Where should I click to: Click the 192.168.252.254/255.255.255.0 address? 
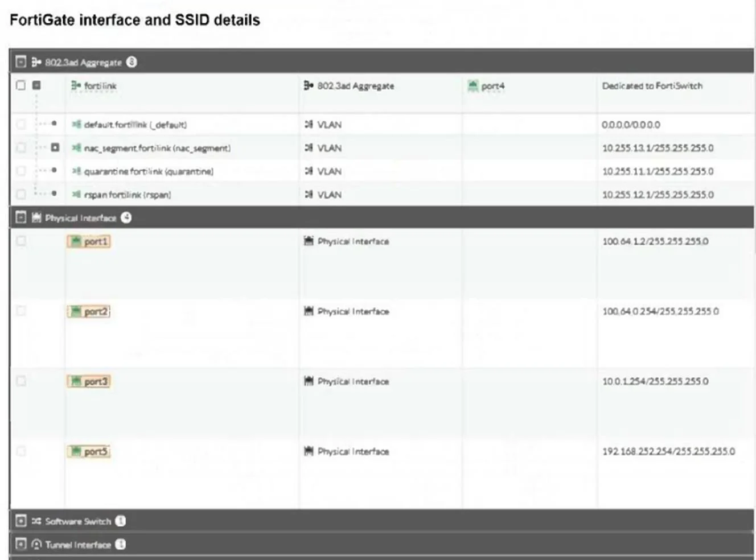[668, 451]
